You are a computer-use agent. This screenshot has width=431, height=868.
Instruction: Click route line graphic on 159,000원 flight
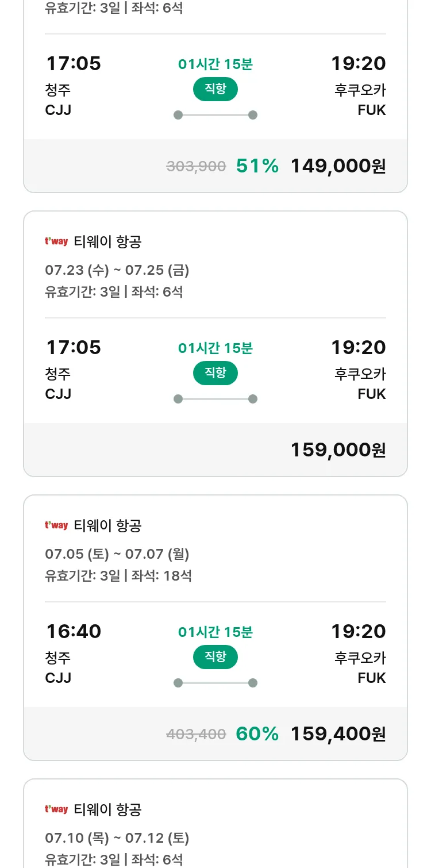click(x=215, y=399)
